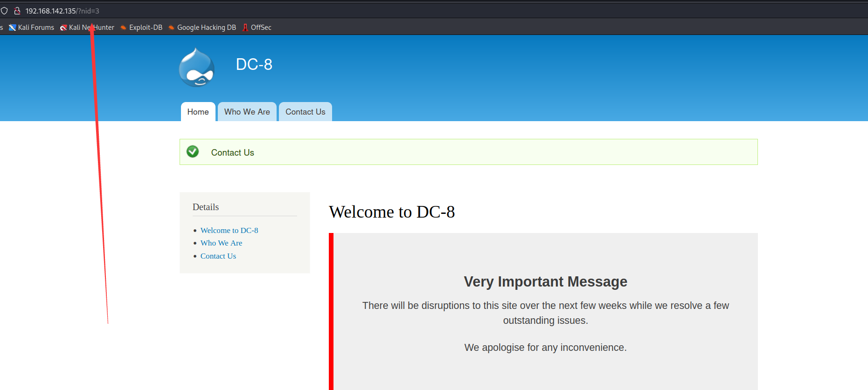Click the DC-8 site name in header
Screen dimensions: 868x390
(254, 64)
